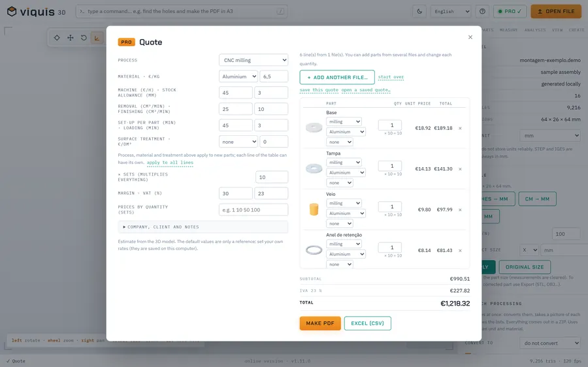This screenshot has width=588, height=367.
Task: Focus the command search input bar
Action: click(x=182, y=11)
